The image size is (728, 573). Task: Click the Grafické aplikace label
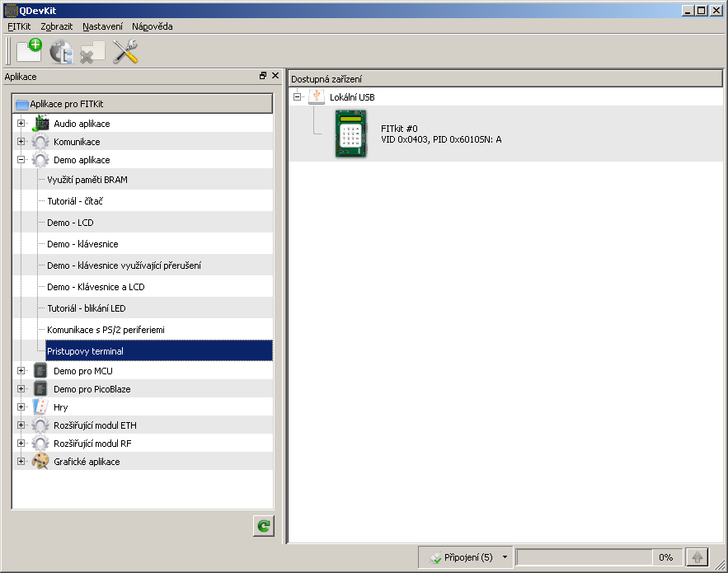[87, 462]
